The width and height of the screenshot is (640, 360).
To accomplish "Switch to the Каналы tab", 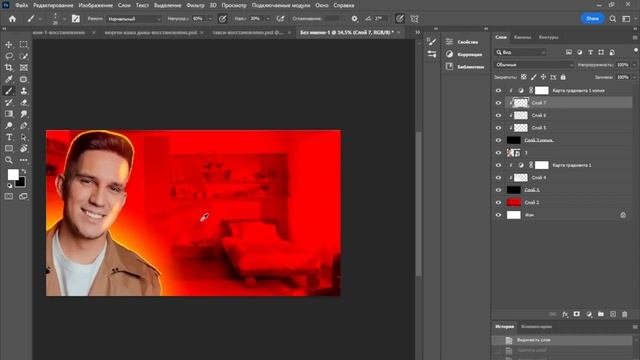I will 522,37.
